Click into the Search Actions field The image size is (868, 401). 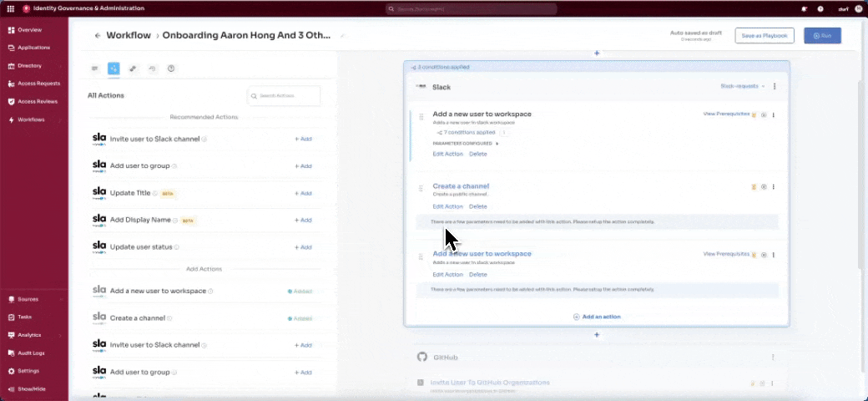point(284,96)
